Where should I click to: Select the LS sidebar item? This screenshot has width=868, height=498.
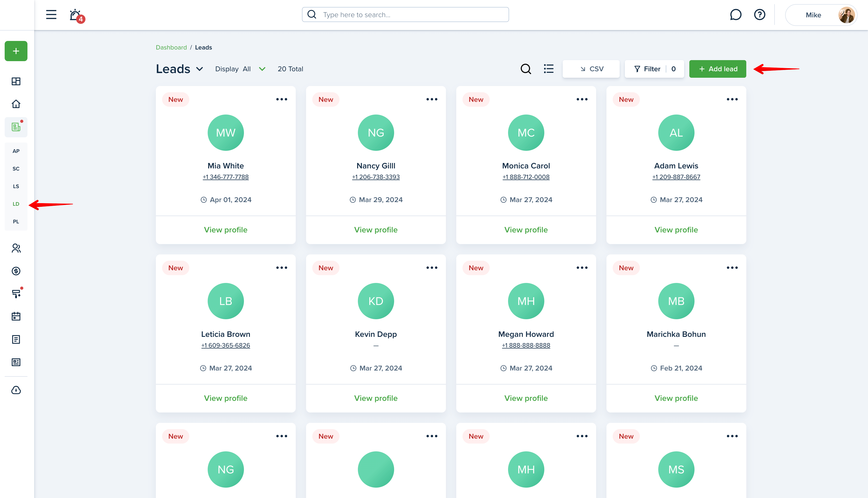pos(16,186)
